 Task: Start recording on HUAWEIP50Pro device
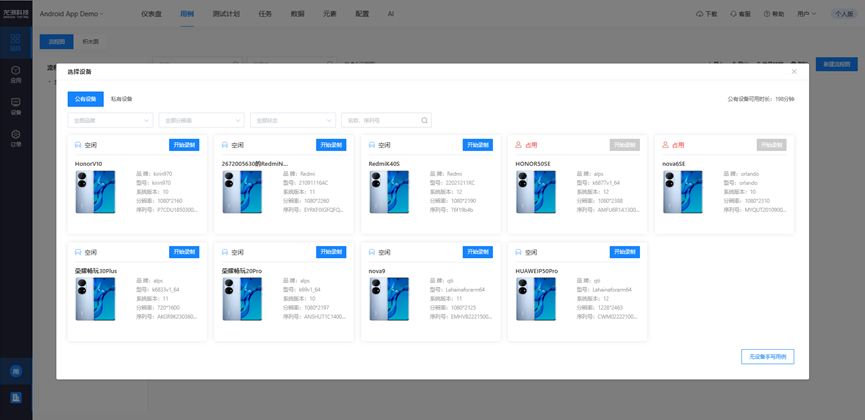tap(624, 252)
